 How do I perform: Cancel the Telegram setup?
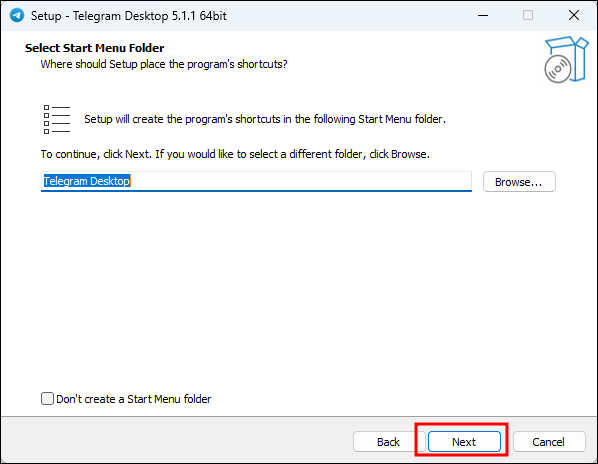coord(548,442)
